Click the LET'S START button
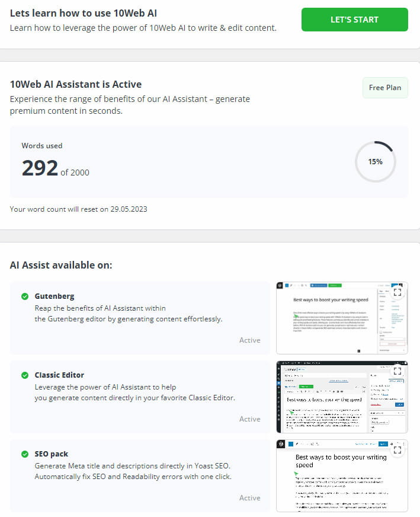 [354, 20]
